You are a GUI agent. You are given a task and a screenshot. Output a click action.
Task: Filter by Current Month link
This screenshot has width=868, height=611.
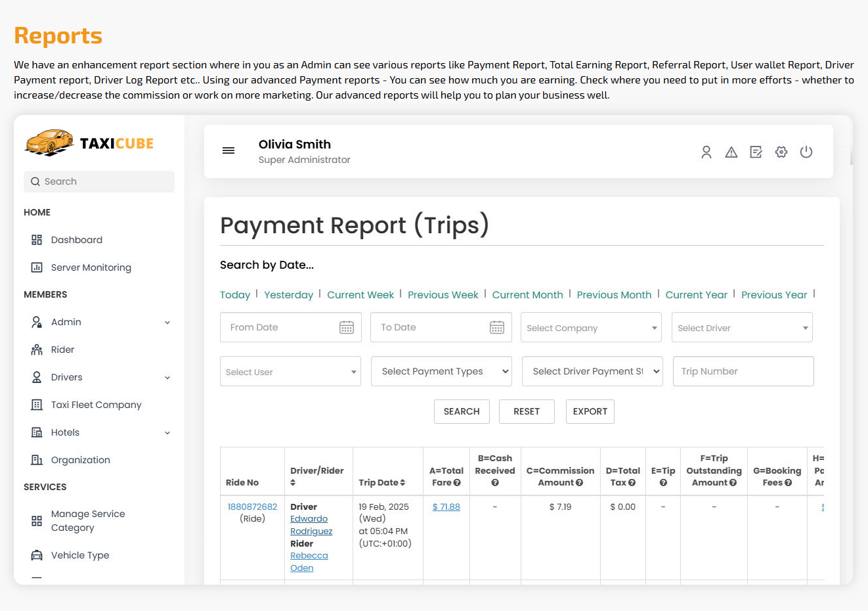(x=528, y=295)
